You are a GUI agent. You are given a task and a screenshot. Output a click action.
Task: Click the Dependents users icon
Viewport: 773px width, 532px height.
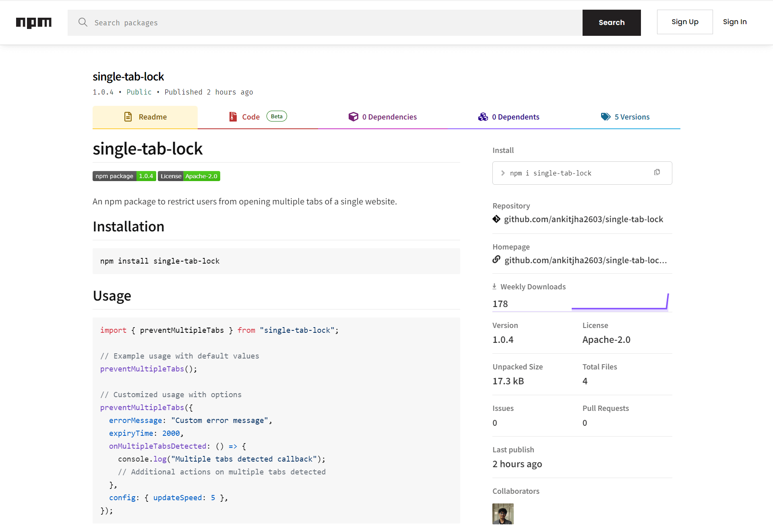coord(482,116)
